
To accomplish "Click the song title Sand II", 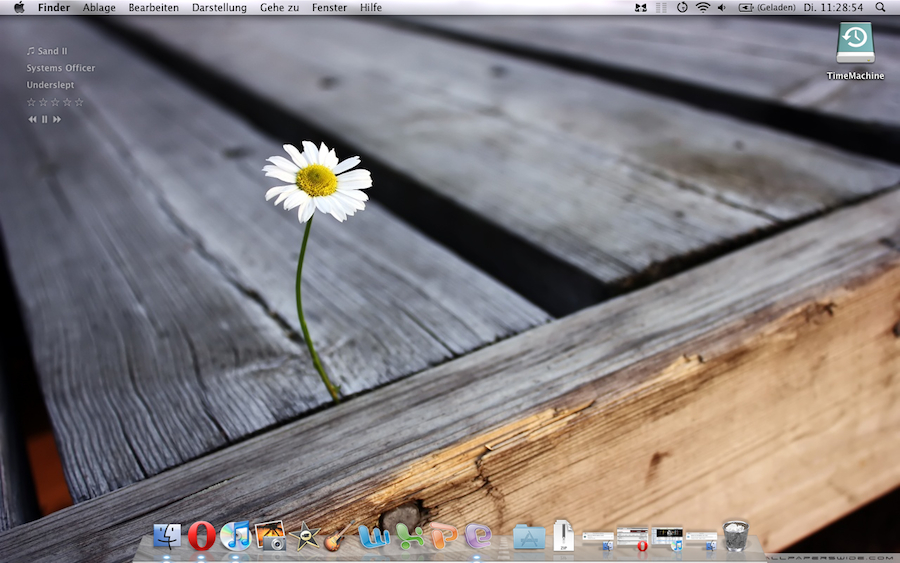I will (x=52, y=51).
